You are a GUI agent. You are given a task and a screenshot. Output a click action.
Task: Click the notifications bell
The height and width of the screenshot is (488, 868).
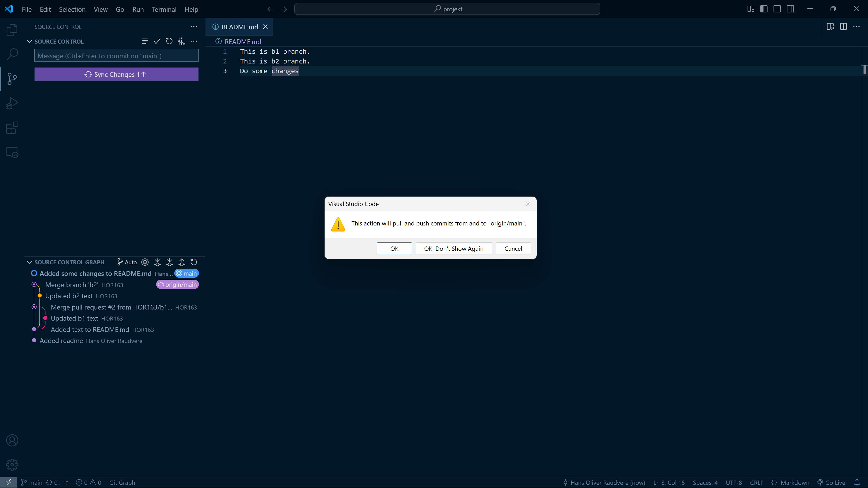857,482
